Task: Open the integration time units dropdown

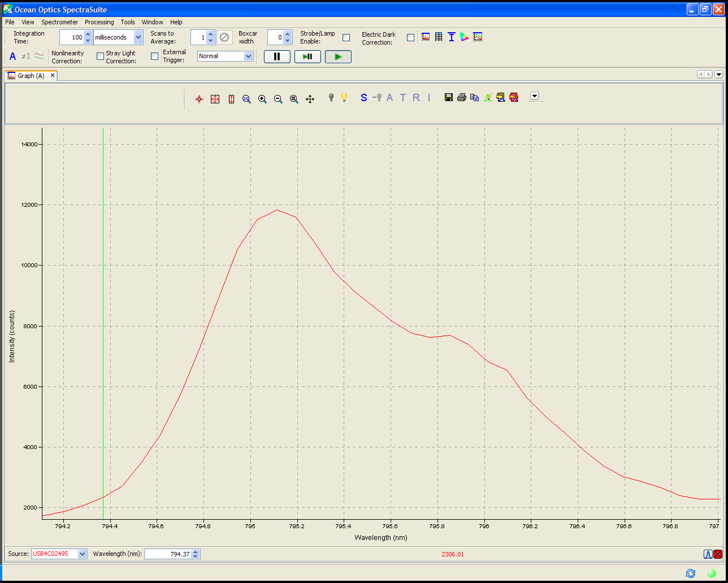Action: (138, 37)
